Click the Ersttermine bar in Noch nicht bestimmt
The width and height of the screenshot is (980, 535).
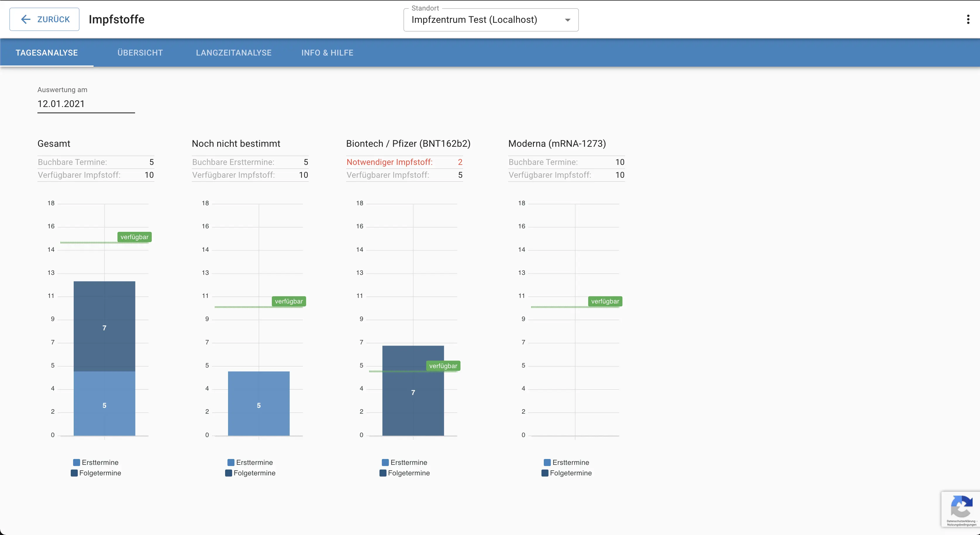(259, 403)
